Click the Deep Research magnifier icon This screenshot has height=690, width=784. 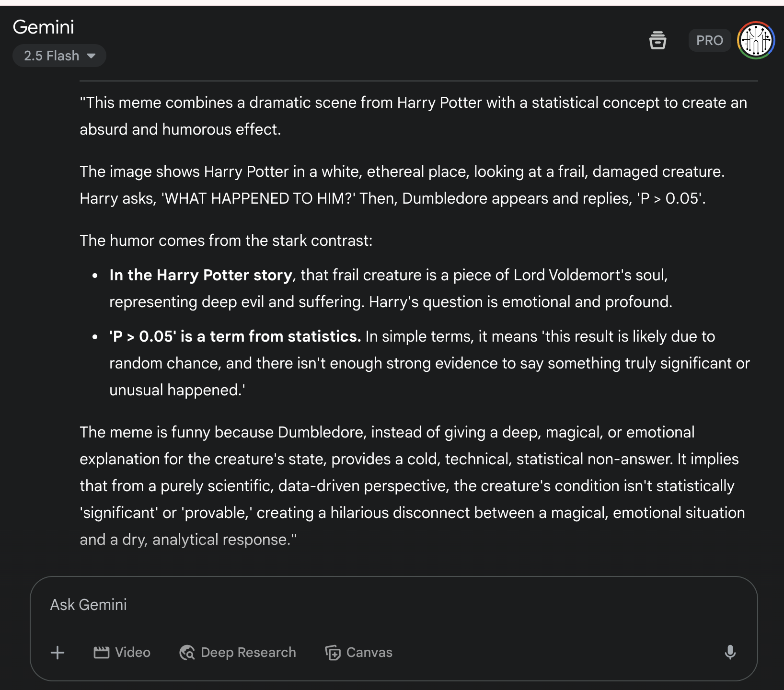(187, 653)
